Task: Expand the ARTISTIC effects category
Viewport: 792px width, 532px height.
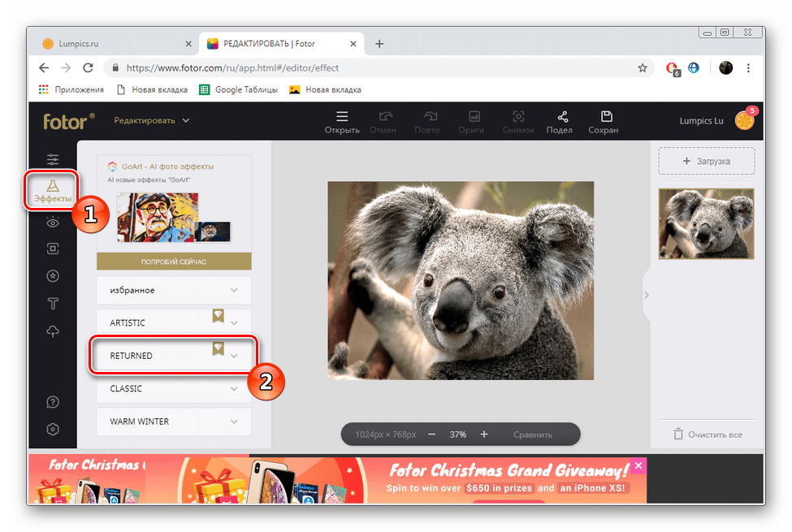Action: (174, 322)
